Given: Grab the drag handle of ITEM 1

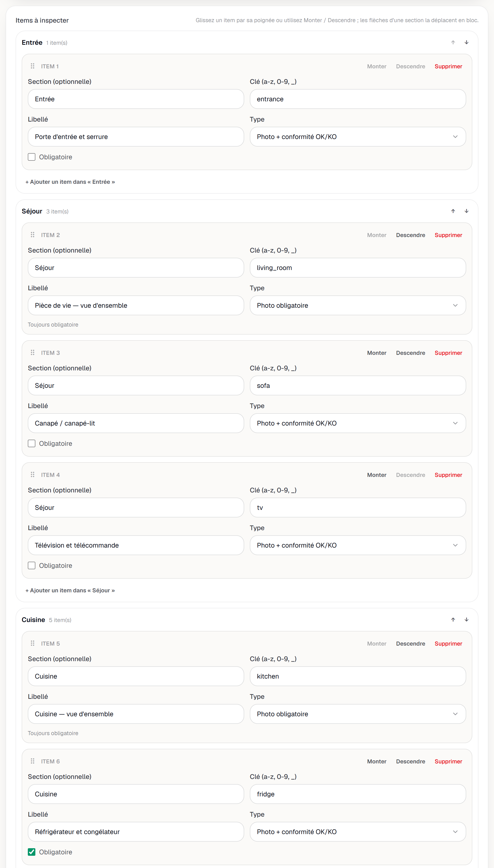Looking at the screenshot, I should (33, 66).
